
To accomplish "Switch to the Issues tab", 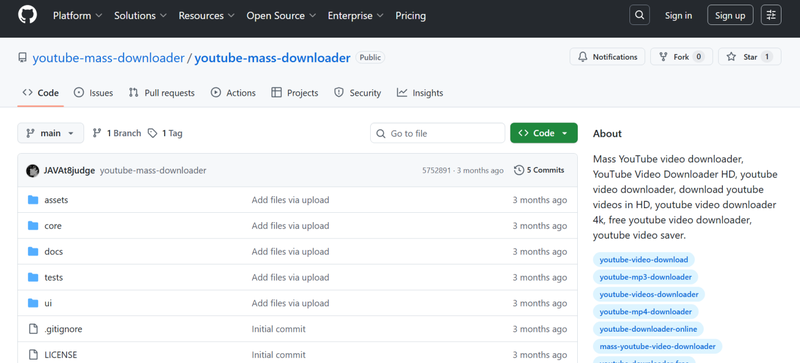I will (x=93, y=93).
